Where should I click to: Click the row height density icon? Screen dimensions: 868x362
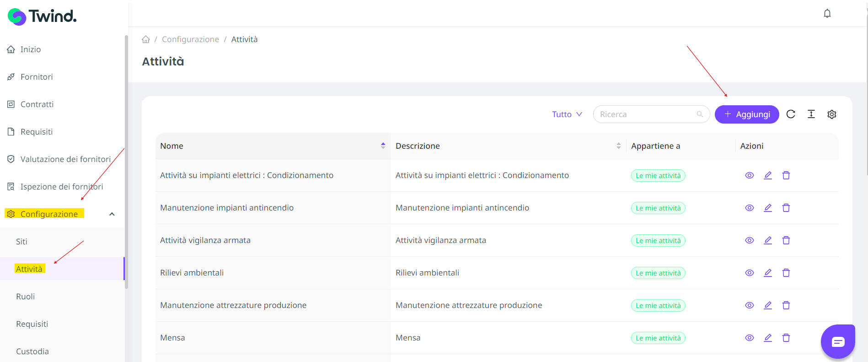[x=811, y=114]
